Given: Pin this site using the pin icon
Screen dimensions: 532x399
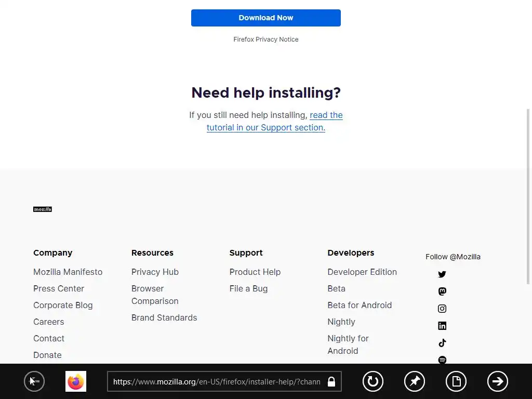Looking at the screenshot, I should 415,381.
